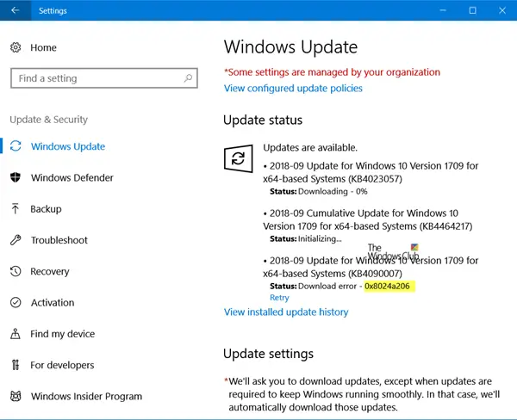Click the search magnifier icon

point(188,78)
